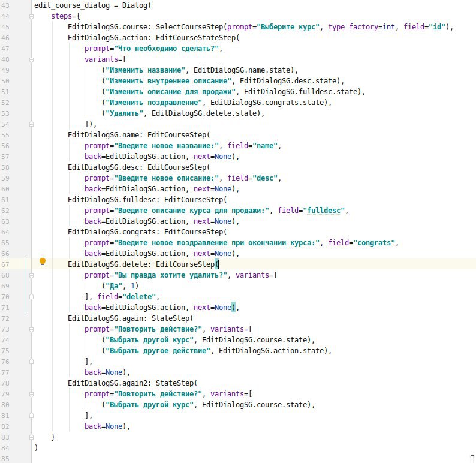
Task: Click the string "Изменить внутреннее описание"
Action: pos(168,81)
